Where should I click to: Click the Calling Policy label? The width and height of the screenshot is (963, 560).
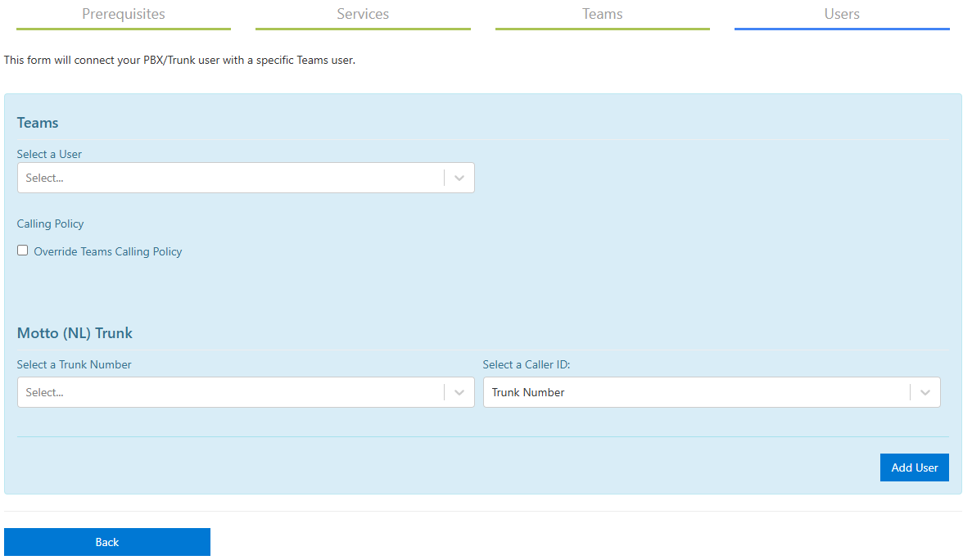51,224
